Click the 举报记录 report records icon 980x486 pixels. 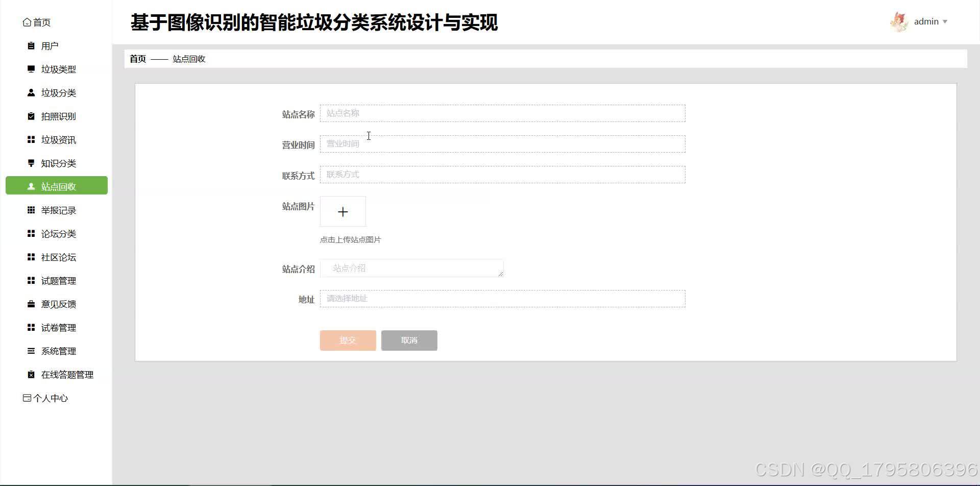[31, 210]
